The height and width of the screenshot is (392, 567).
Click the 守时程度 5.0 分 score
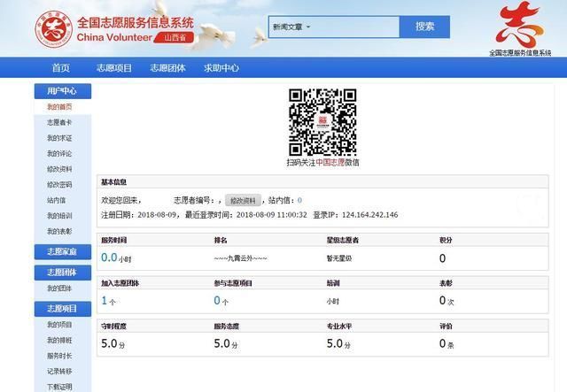tap(113, 343)
